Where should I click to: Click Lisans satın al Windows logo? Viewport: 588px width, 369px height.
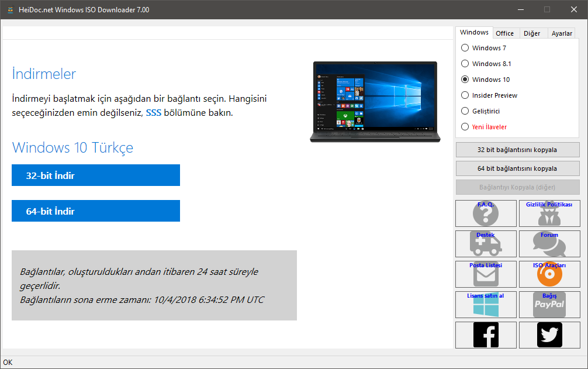[486, 305]
